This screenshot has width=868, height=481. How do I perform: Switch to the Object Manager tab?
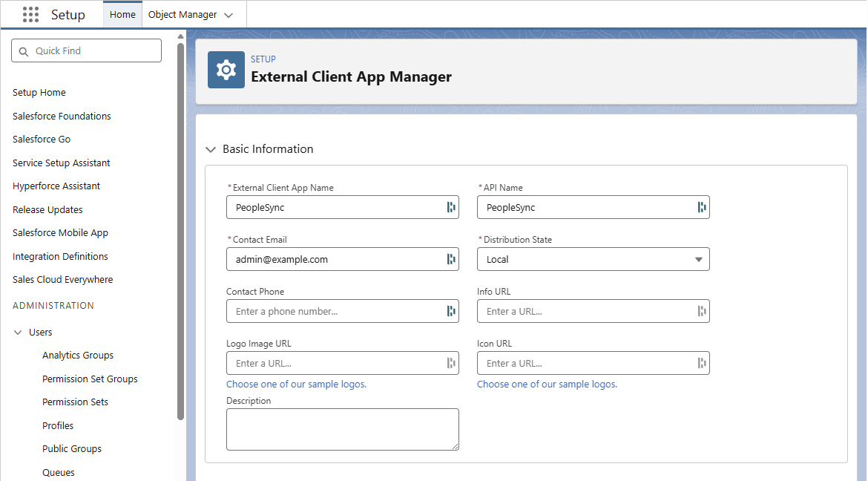[183, 14]
